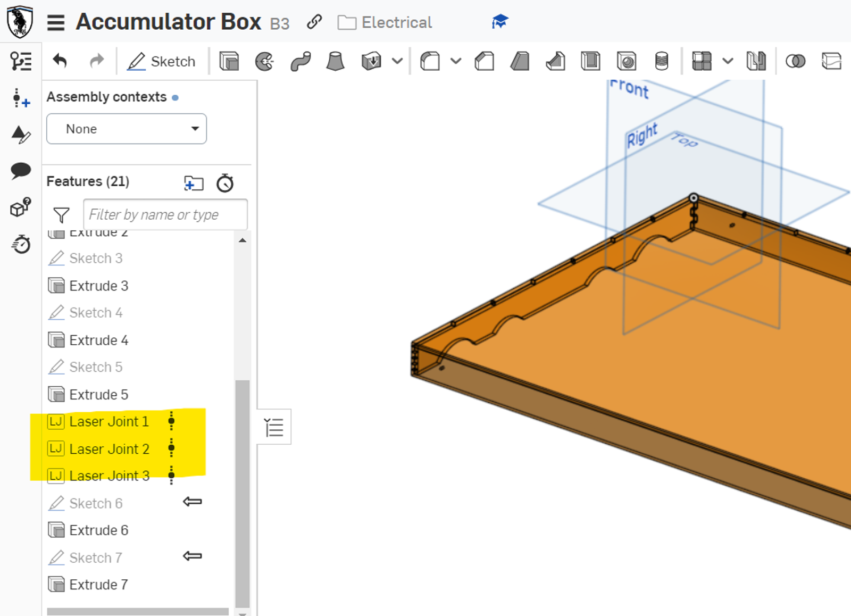Expand the dropdown arrow next to Linear pattern
851x616 pixels.
[728, 61]
